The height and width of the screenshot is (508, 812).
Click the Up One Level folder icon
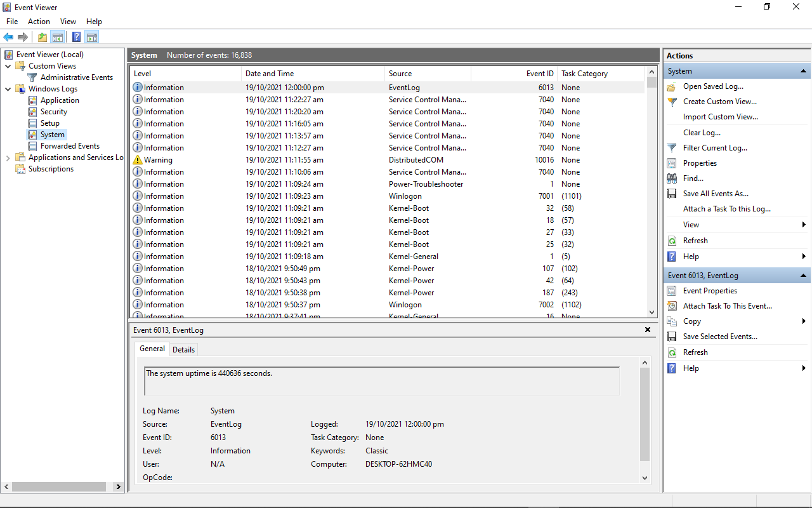pyautogui.click(x=42, y=37)
